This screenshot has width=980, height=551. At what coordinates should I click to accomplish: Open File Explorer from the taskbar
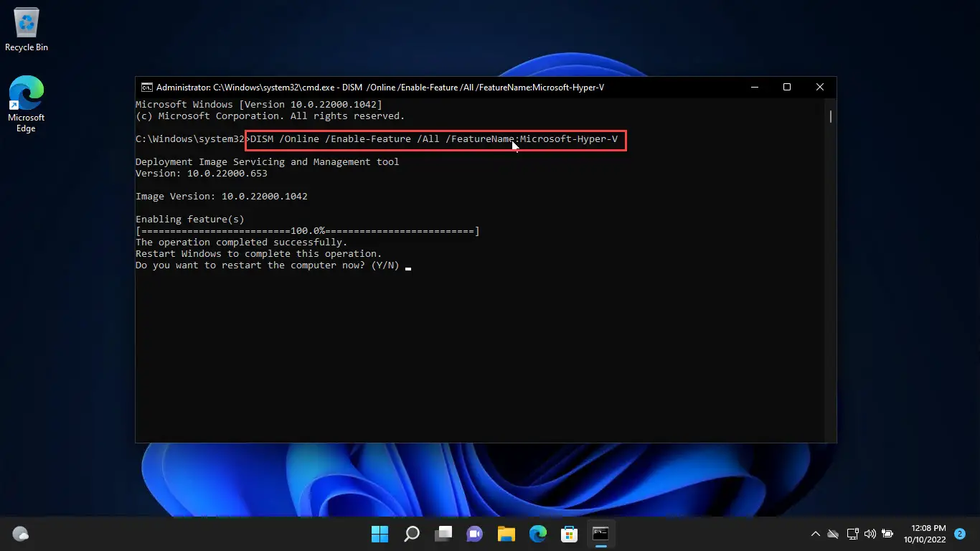tap(507, 534)
